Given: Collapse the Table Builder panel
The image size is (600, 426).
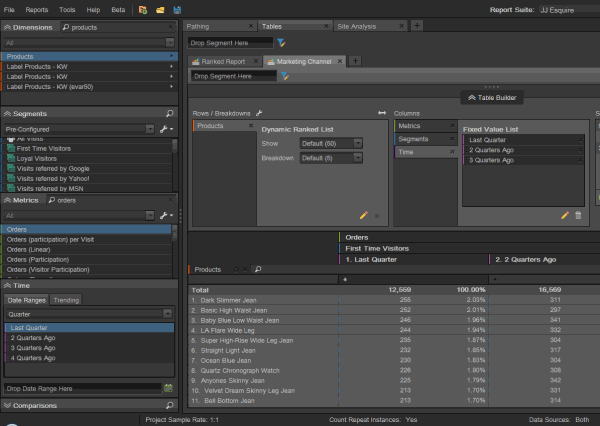Looking at the screenshot, I should (x=494, y=97).
